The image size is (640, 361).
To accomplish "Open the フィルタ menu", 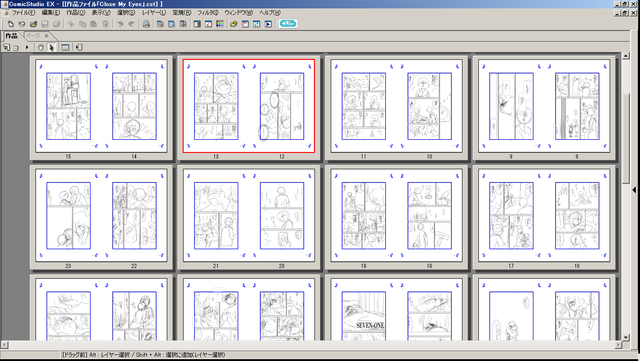I will [x=208, y=13].
